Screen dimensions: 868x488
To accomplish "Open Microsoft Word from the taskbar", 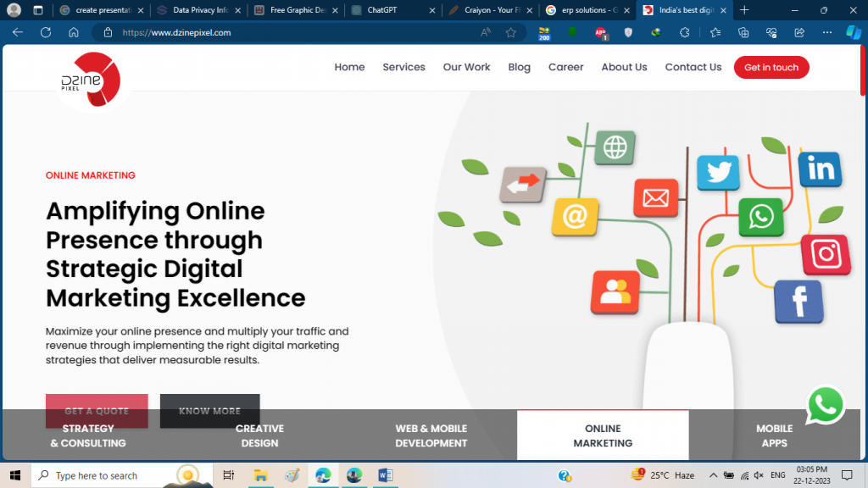I will click(x=386, y=475).
